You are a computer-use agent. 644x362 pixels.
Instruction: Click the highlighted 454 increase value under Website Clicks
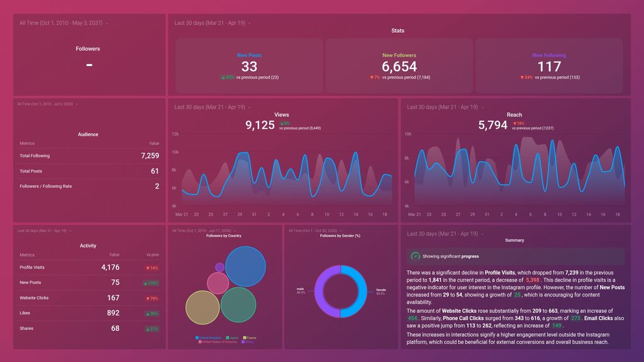(x=413, y=319)
